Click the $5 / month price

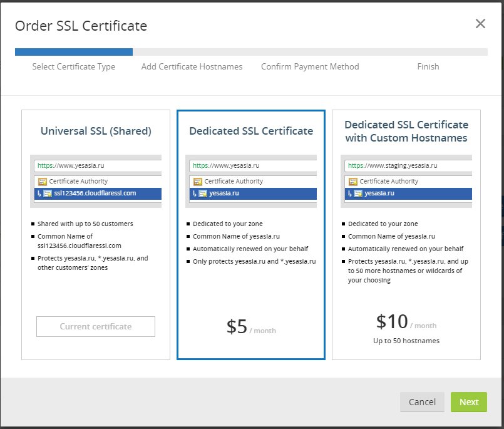pos(250,328)
